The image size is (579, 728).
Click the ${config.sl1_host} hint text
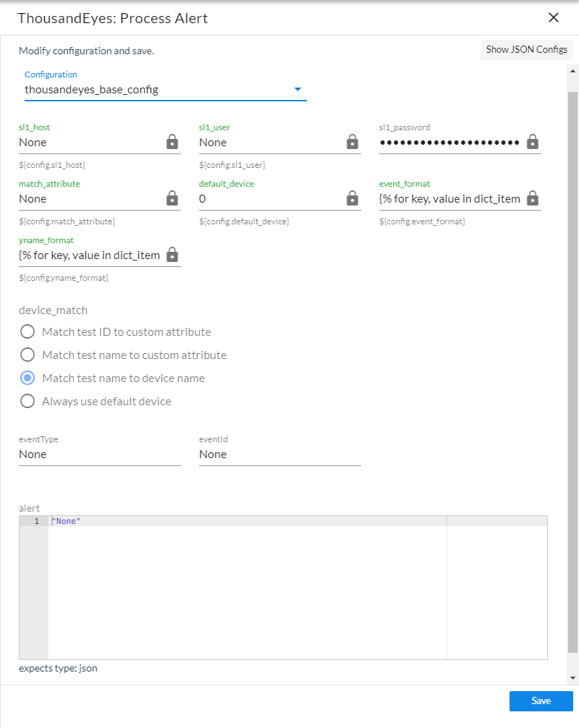coord(52,165)
